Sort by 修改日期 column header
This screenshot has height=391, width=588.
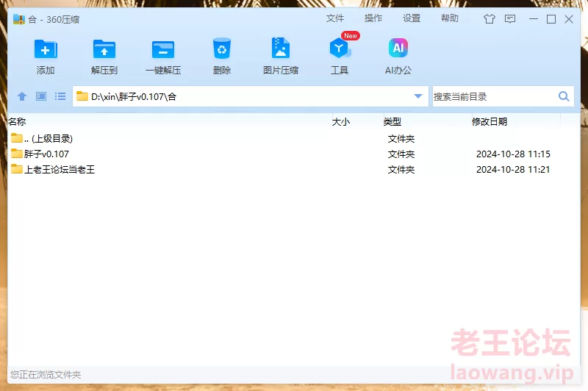490,121
